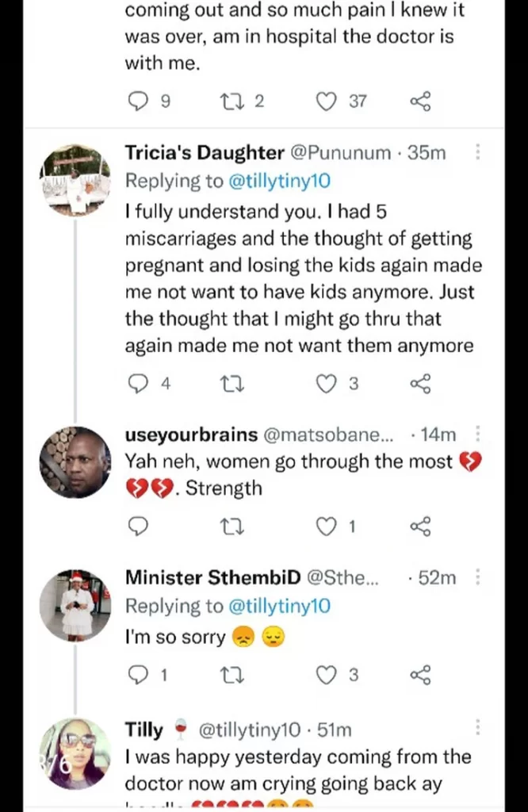Share the useyourbrains tweet
The image size is (528, 812).
click(x=420, y=526)
